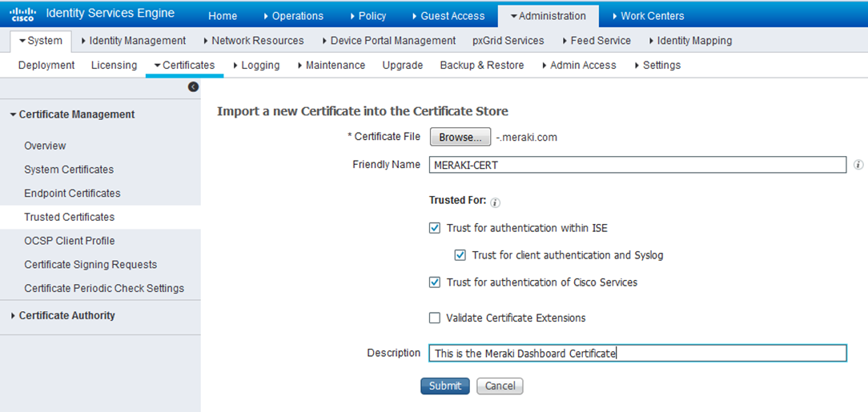Expand Network Resources submenu
868x412 pixels.
(254, 41)
